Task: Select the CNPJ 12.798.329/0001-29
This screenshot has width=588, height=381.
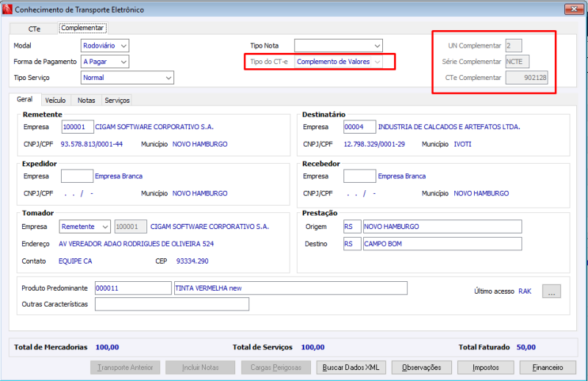Action: (374, 144)
